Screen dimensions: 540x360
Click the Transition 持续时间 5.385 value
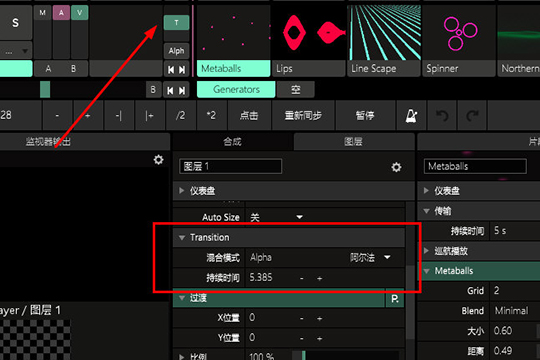[261, 278]
